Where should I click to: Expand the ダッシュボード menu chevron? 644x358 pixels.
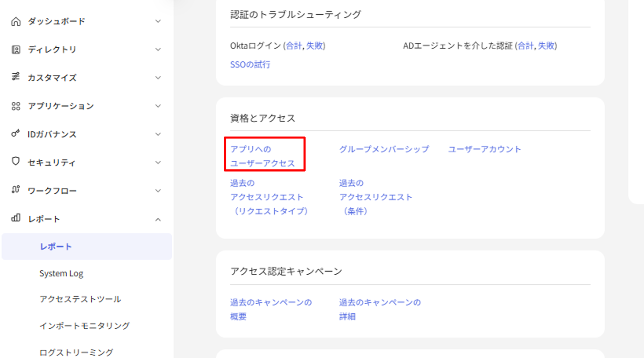point(158,21)
